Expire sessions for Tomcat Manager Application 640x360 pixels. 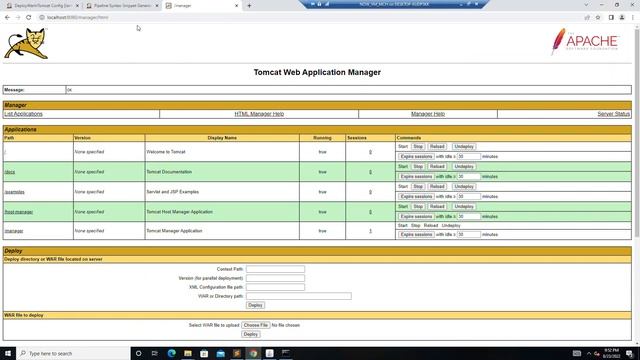coord(416,235)
